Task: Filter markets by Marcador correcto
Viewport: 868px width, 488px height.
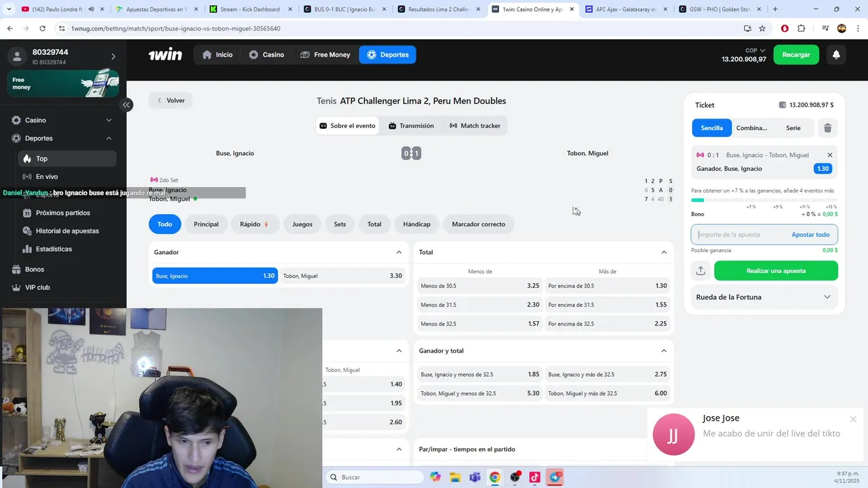Action: (479, 224)
